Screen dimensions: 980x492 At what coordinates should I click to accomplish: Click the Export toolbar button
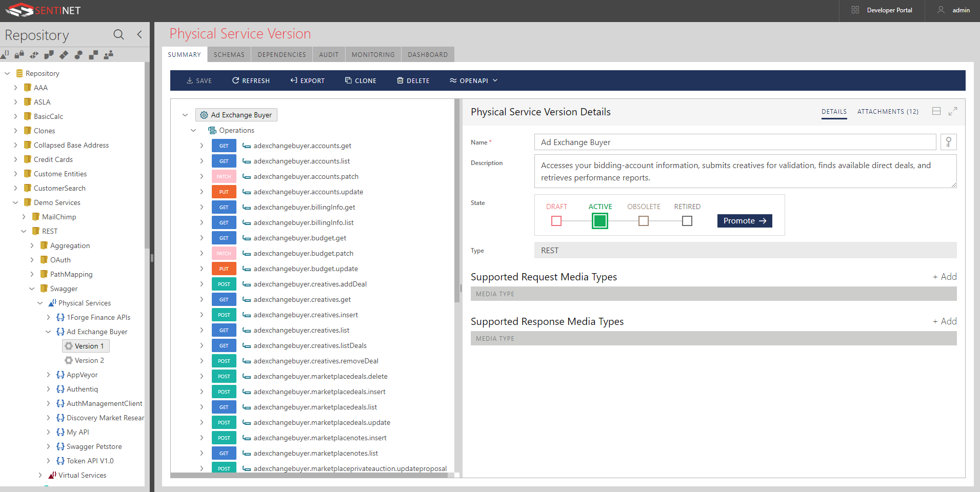click(307, 80)
